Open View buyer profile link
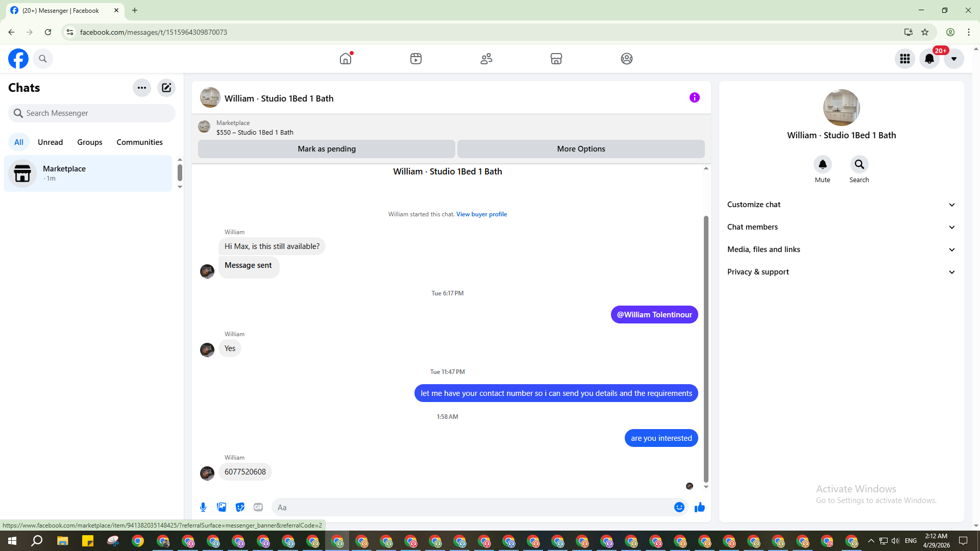Viewport: 980px width, 551px height. (x=481, y=214)
